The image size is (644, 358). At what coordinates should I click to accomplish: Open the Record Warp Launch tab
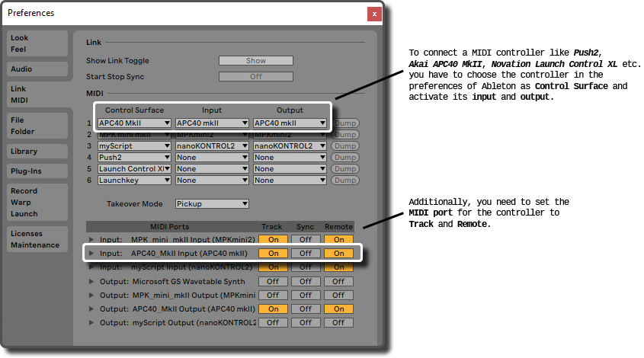tap(37, 202)
